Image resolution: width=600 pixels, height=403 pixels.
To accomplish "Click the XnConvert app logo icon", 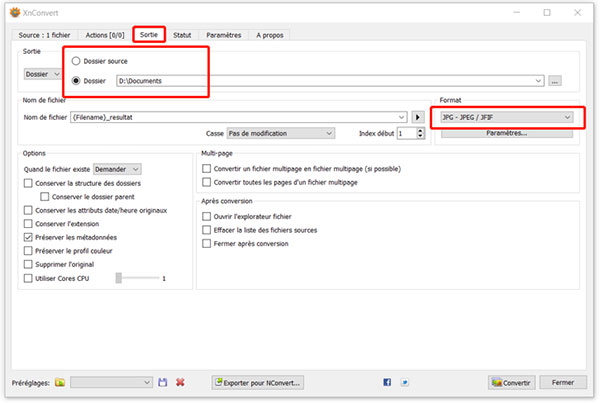I will pyautogui.click(x=15, y=13).
